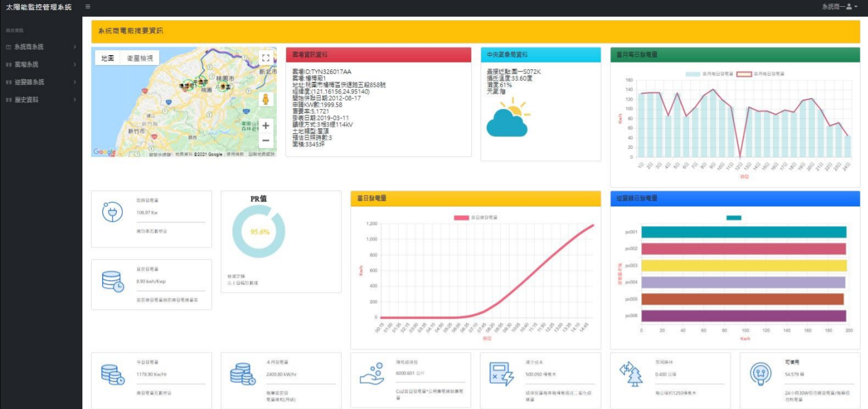Select the 地圖 map view tab
The width and height of the screenshot is (868, 409).
(108, 58)
